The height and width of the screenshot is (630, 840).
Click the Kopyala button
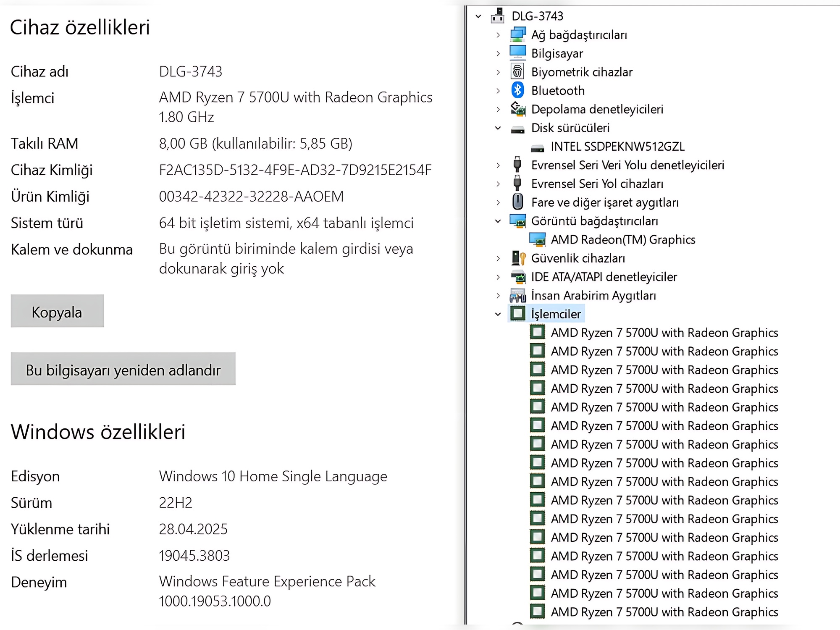coord(57,311)
